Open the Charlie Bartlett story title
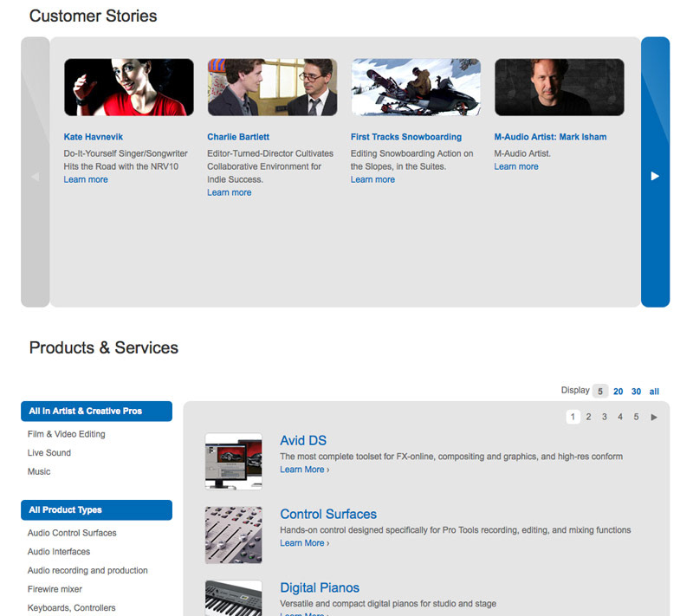 pyautogui.click(x=238, y=137)
